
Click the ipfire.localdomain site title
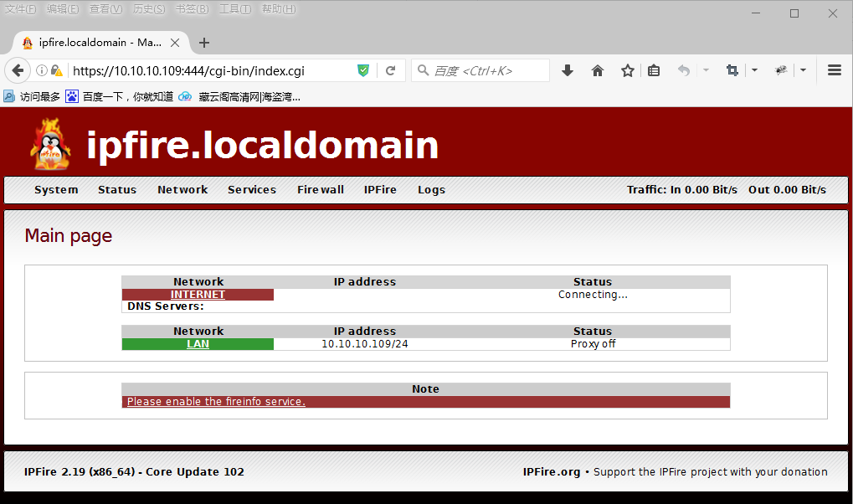pyautogui.click(x=262, y=145)
